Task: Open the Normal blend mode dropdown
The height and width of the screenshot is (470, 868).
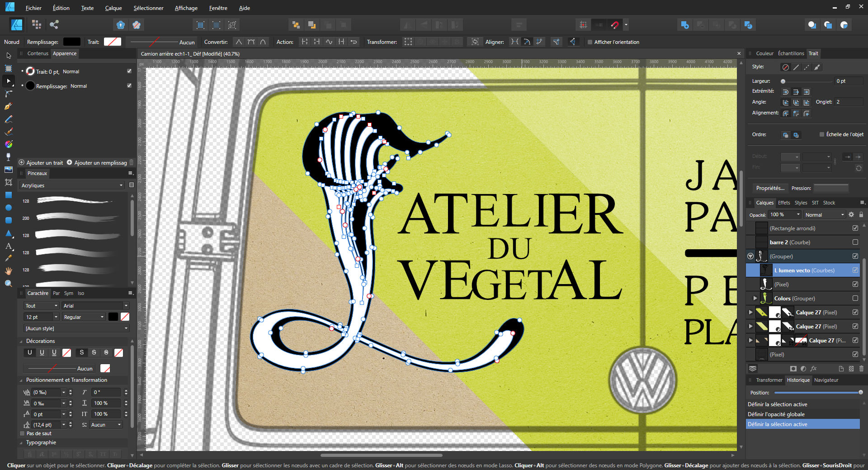Action: (824, 215)
